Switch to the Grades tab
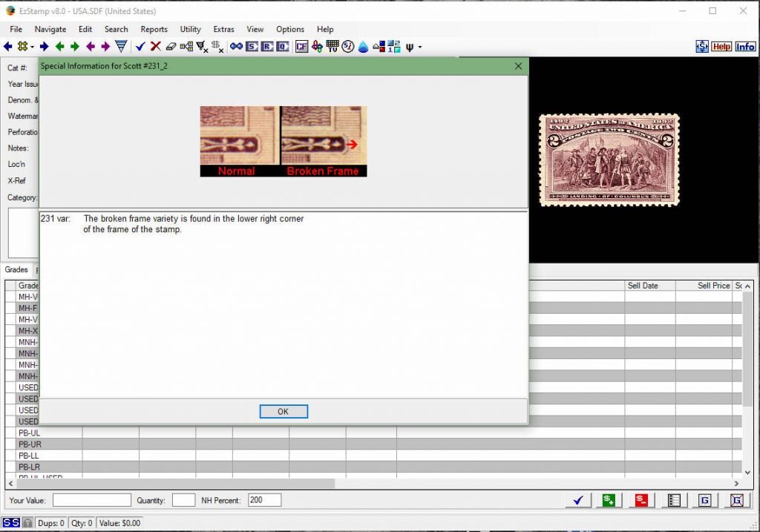The height and width of the screenshot is (532, 760). pyautogui.click(x=15, y=270)
